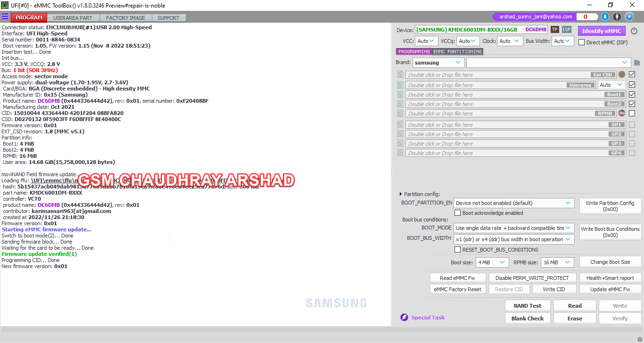Click the Special Task lightning icon
Image resolution: width=644 pixels, height=343 pixels.
404,318
